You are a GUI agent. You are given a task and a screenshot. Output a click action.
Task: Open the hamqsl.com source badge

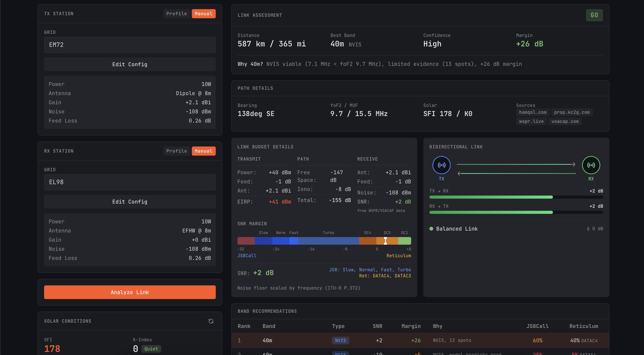click(x=533, y=112)
